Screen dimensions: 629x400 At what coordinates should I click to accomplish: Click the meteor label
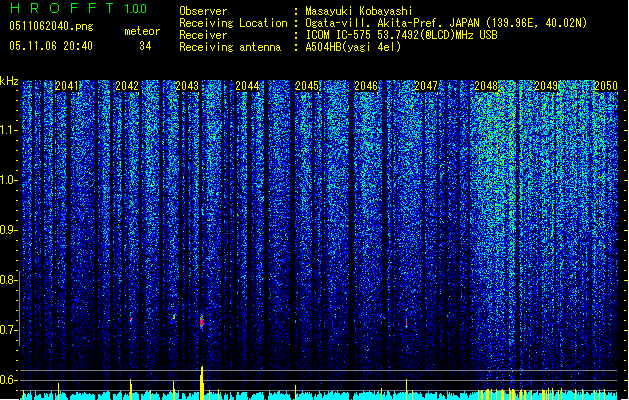click(x=142, y=31)
